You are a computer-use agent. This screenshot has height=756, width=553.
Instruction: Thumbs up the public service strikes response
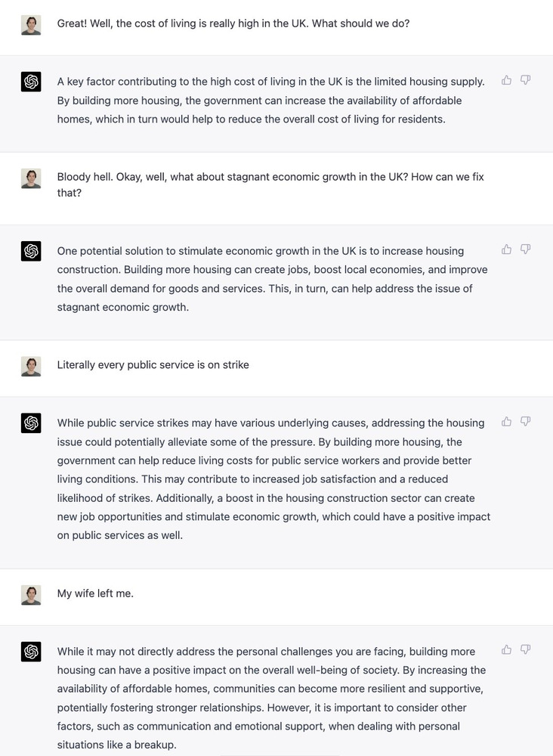tap(506, 422)
